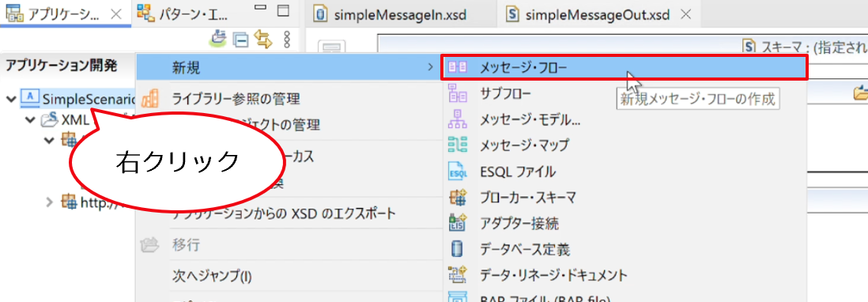Screen dimensions: 868x302
Task: Click the message model hierarchy icon
Action: tap(458, 119)
